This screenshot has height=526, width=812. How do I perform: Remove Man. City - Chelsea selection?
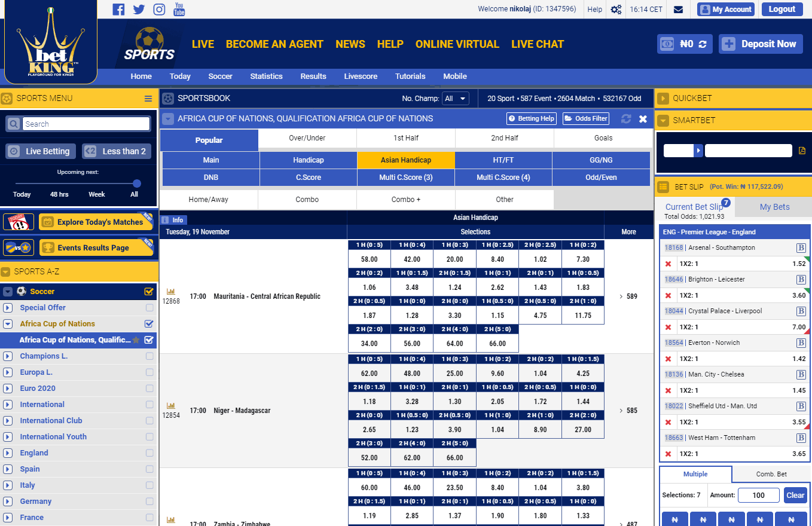tap(668, 390)
